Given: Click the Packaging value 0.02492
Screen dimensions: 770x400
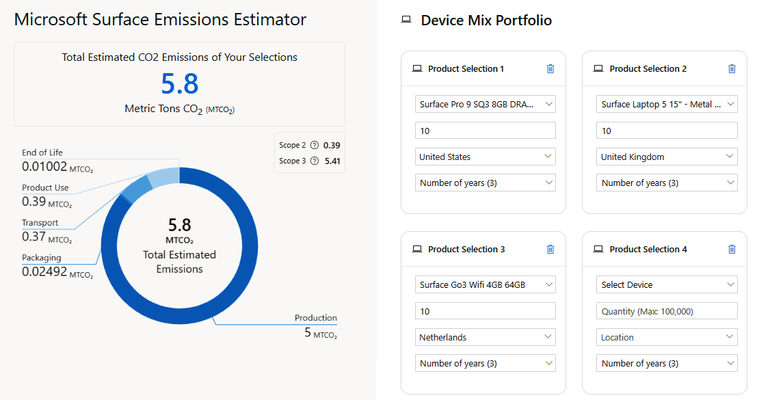Looking at the screenshot, I should tap(44, 271).
